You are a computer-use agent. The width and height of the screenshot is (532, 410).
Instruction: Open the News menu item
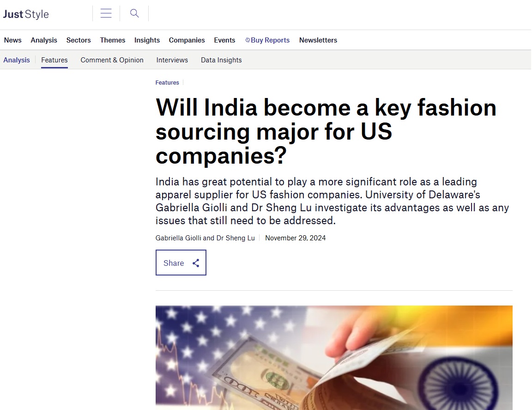(13, 40)
